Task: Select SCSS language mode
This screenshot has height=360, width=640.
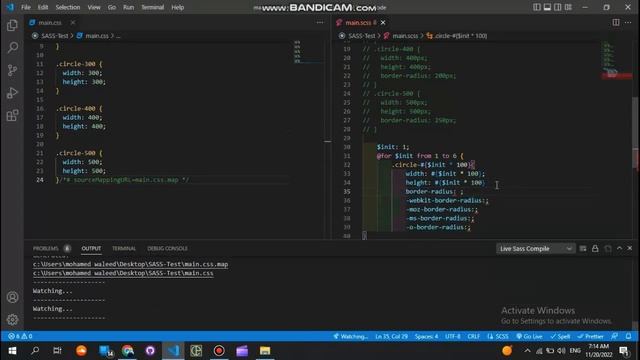Action: 498,336
